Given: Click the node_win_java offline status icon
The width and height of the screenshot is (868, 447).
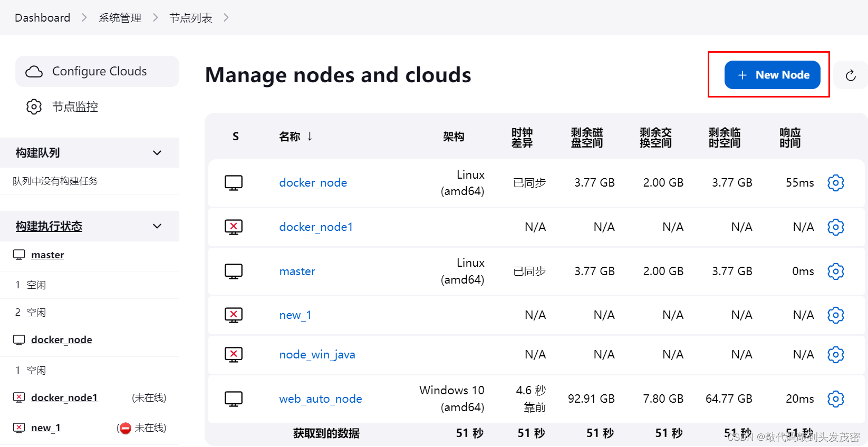Looking at the screenshot, I should coord(234,355).
